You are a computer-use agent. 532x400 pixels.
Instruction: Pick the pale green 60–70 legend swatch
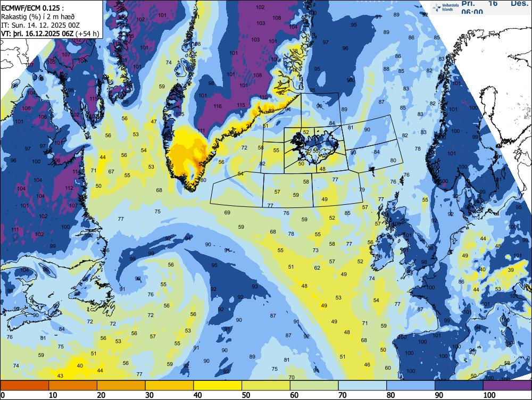coord(314,385)
